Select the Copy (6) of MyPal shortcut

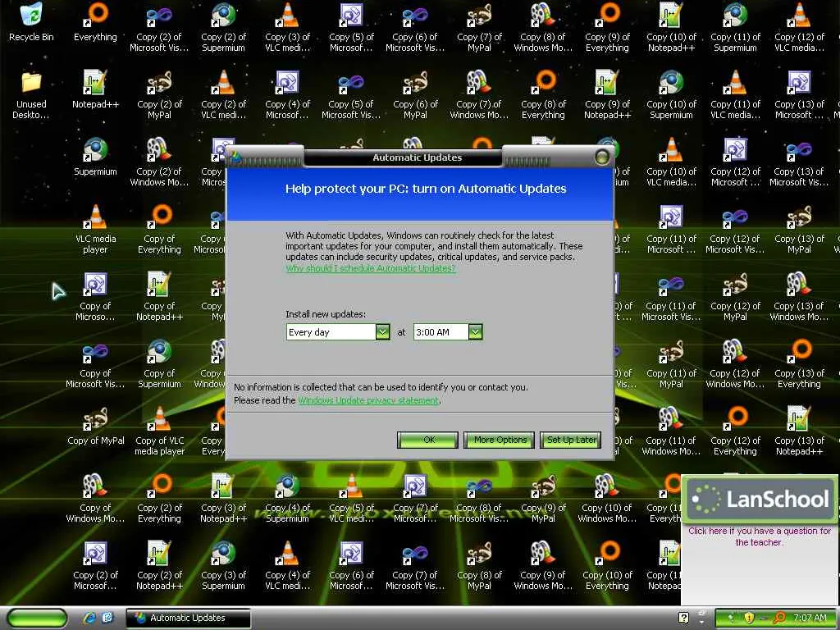coord(415,94)
